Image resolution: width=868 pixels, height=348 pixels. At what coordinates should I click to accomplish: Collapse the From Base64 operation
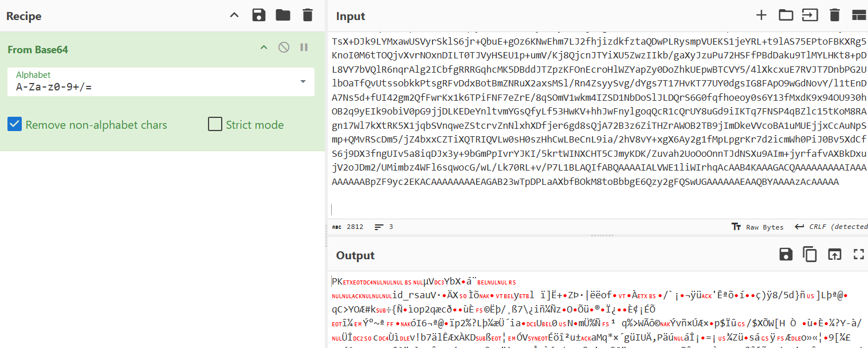264,48
